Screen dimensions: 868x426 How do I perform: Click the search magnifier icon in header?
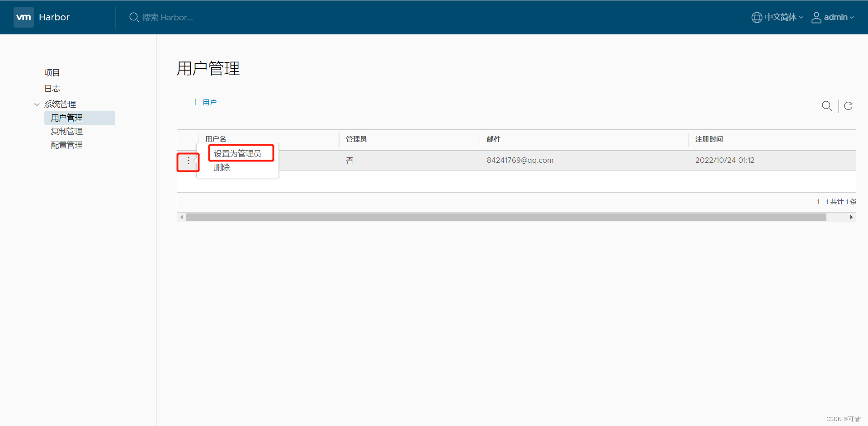tap(134, 17)
